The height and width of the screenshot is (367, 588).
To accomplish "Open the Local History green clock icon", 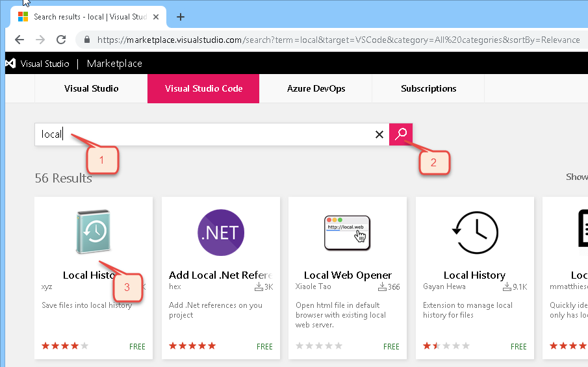I will (93, 232).
